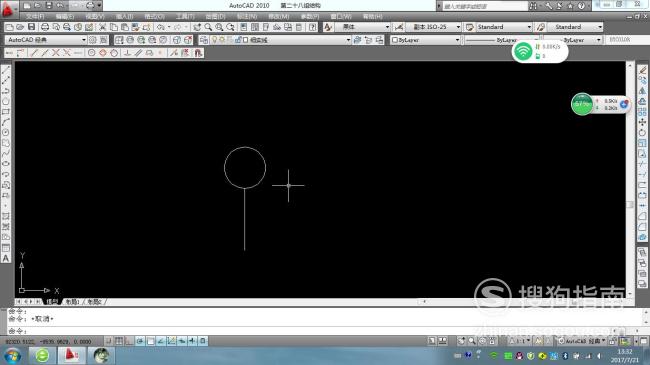650x365 pixels.
Task: Toggle layer on/off light bulb icon
Action: (214, 40)
